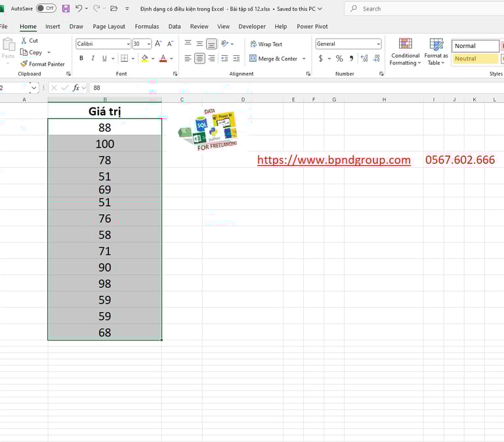Click the Orientation text angle icon
The width and height of the screenshot is (504, 442).
[x=224, y=43]
